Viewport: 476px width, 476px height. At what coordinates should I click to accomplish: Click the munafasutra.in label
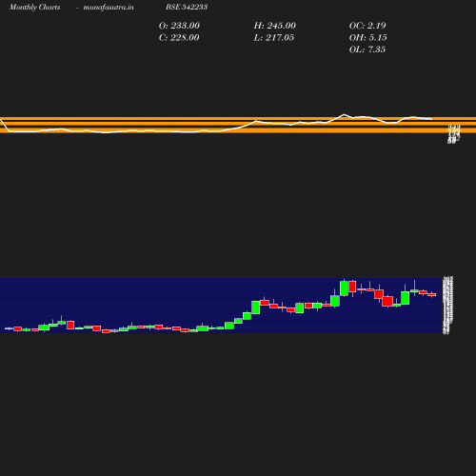(x=109, y=7)
